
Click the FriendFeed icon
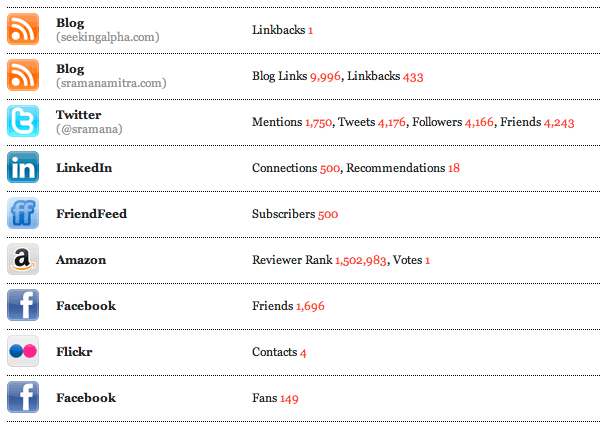pos(23,213)
